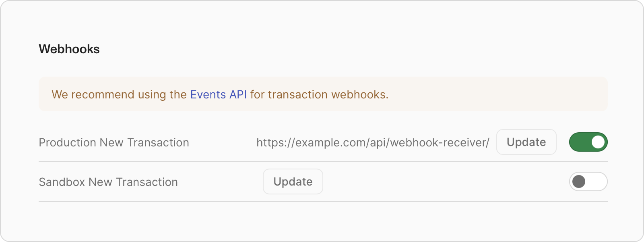
Task: Click the Webhooks section heading
Action: pyautogui.click(x=69, y=49)
